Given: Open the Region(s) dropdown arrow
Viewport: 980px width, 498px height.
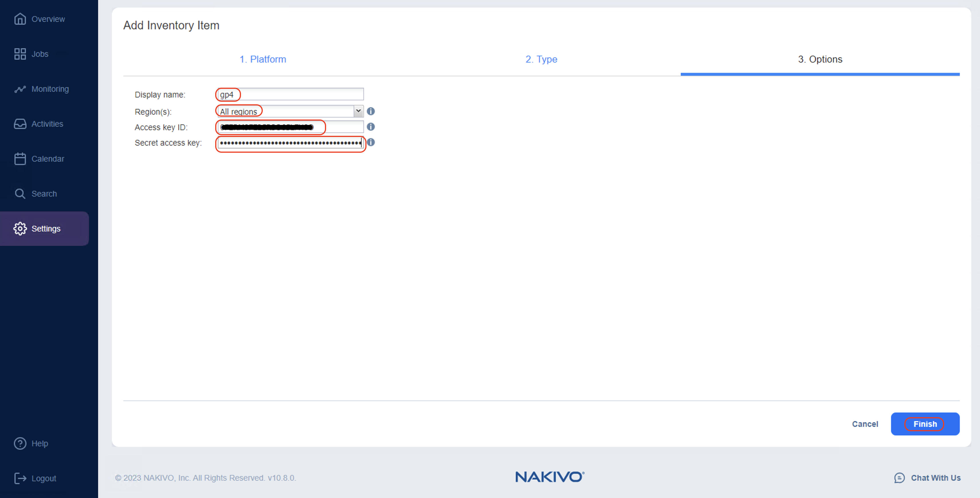Looking at the screenshot, I should [358, 111].
